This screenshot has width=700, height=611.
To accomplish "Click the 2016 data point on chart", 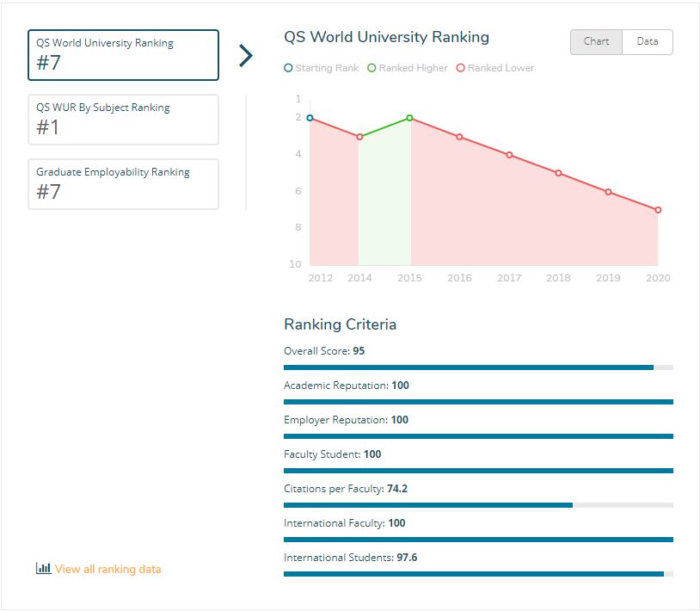I will tap(459, 137).
